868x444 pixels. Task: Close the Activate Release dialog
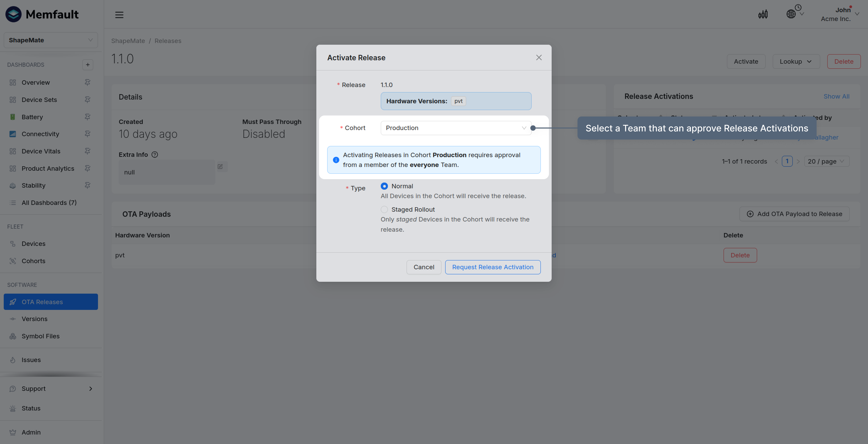(539, 58)
